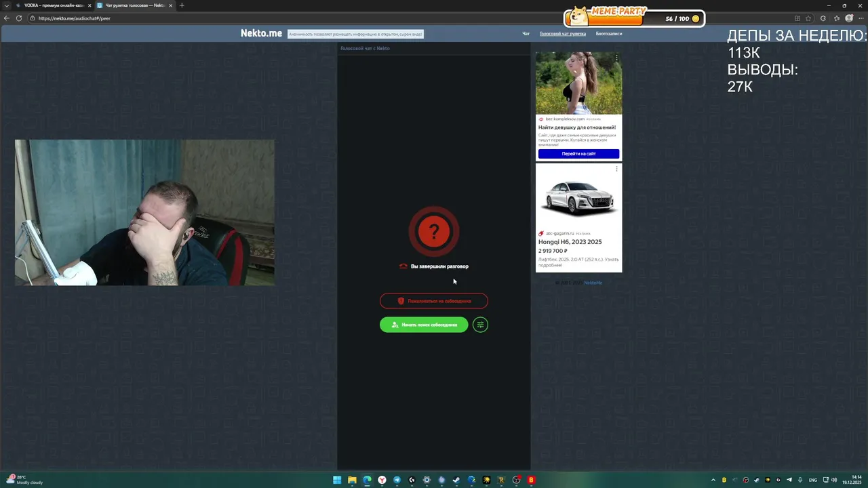868x488 pixels.
Task: Click the Meme Party coin progress bar
Action: click(634, 18)
